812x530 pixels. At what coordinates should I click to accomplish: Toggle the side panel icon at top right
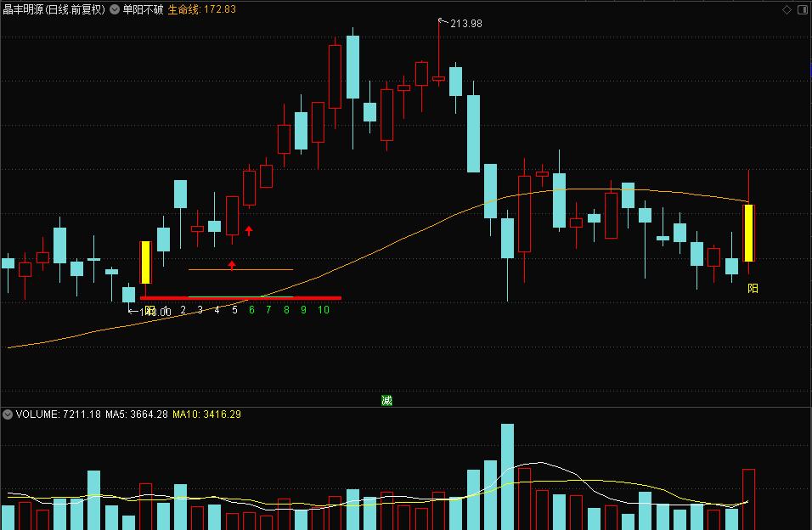pyautogui.click(x=803, y=10)
